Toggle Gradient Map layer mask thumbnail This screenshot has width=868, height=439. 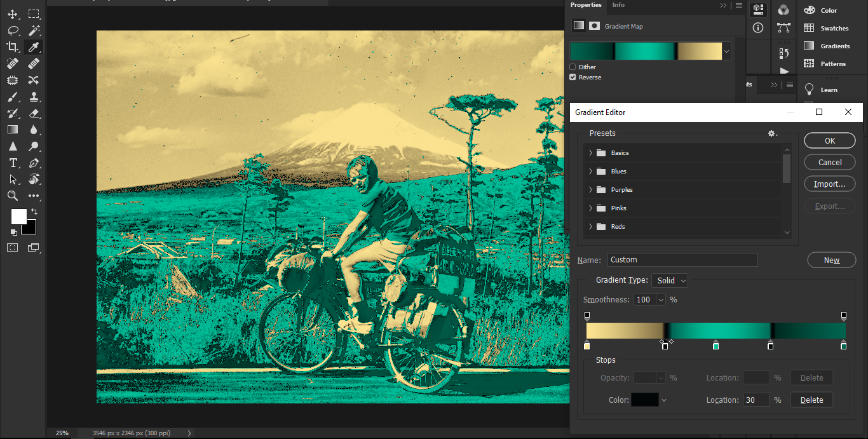(x=595, y=25)
